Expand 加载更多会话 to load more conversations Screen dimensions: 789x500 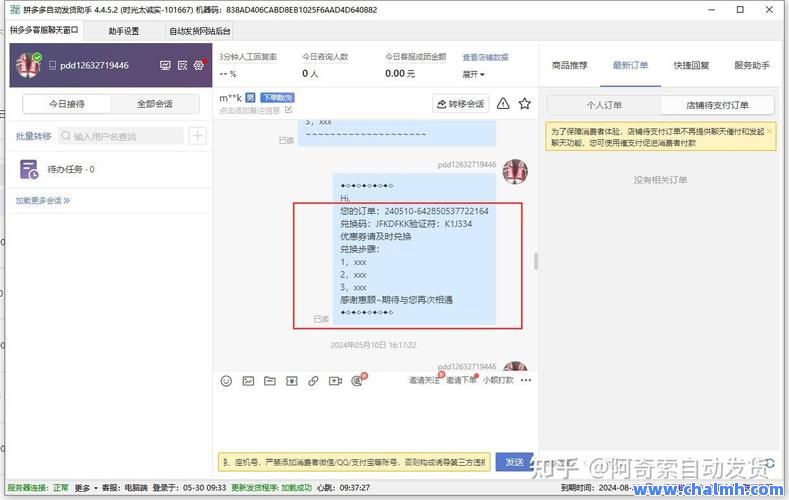click(43, 201)
